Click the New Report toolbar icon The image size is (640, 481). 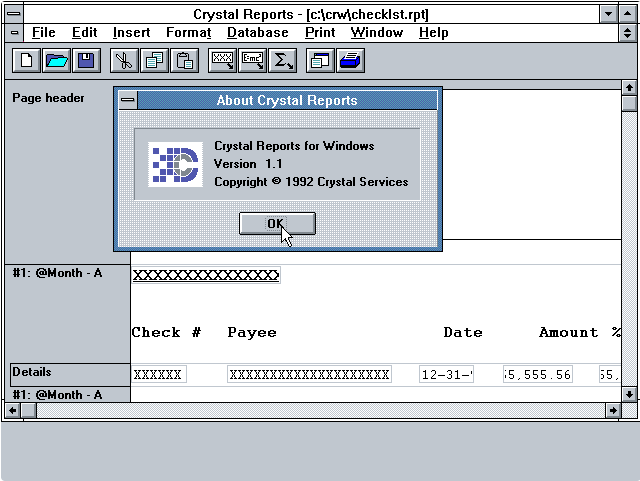pos(26,61)
